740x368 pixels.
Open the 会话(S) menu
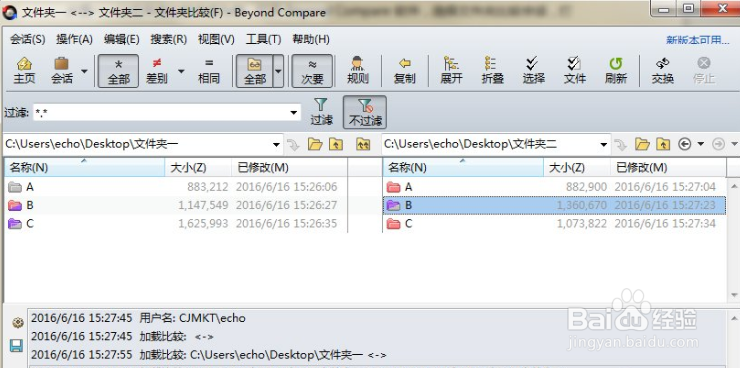click(x=27, y=39)
